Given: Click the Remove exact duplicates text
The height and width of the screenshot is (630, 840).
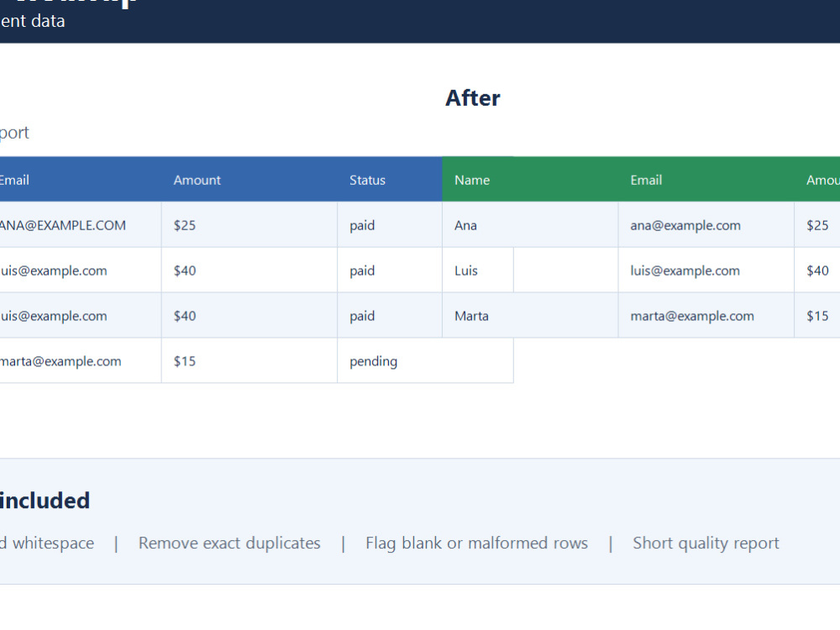Looking at the screenshot, I should click(x=229, y=543).
